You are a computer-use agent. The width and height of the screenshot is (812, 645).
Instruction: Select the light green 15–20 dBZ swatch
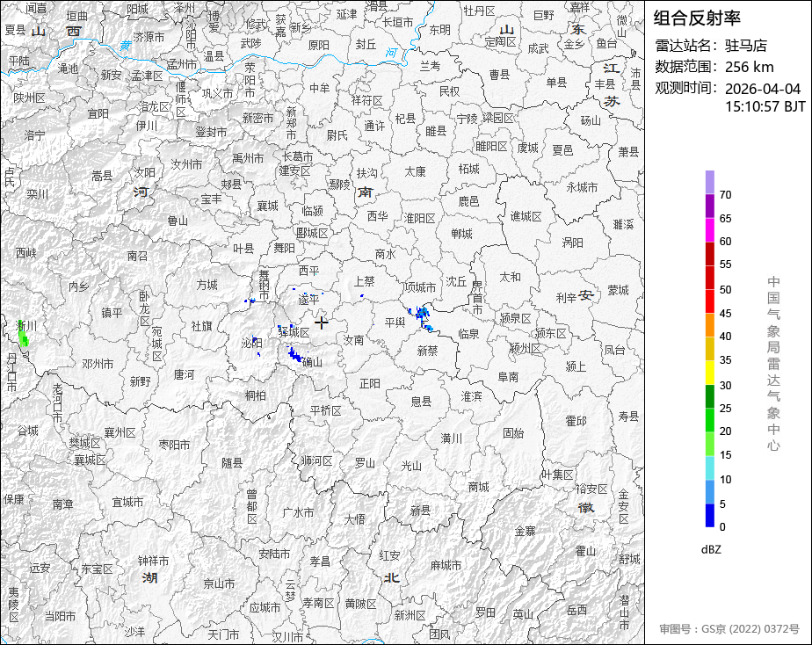[709, 444]
